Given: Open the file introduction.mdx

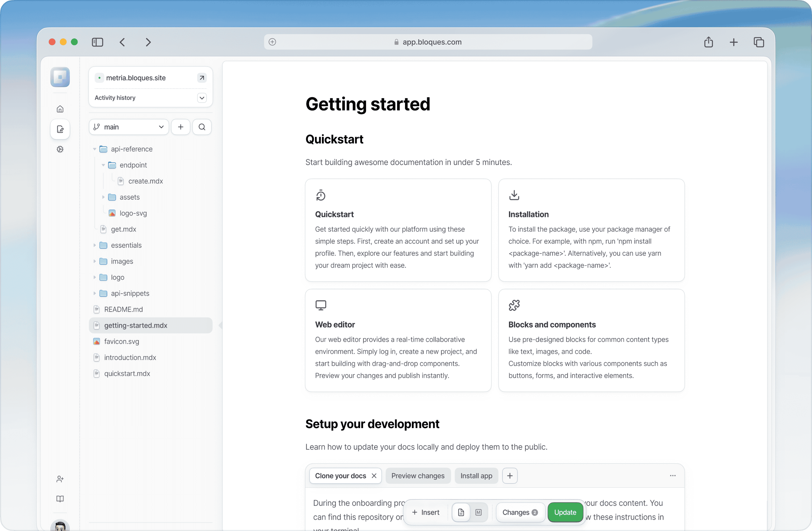Looking at the screenshot, I should pyautogui.click(x=130, y=357).
